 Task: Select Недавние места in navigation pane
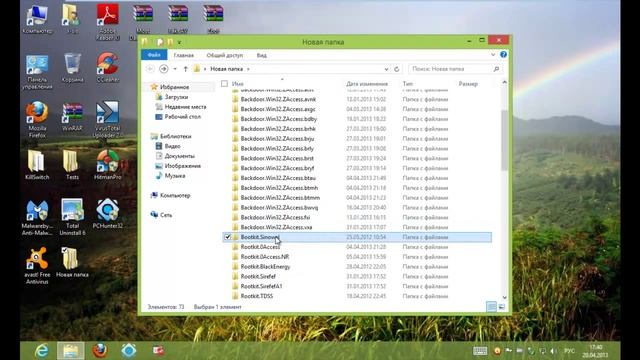click(x=185, y=107)
